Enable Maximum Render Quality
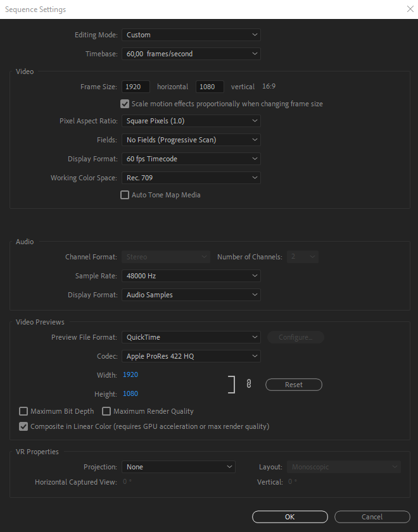This screenshot has height=532, width=418. click(106, 411)
